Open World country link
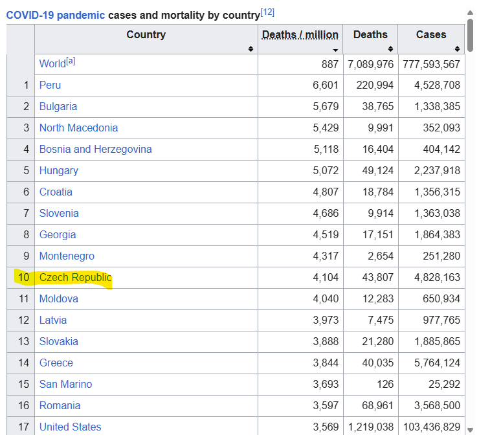The width and height of the screenshot is (479, 448). tap(52, 63)
